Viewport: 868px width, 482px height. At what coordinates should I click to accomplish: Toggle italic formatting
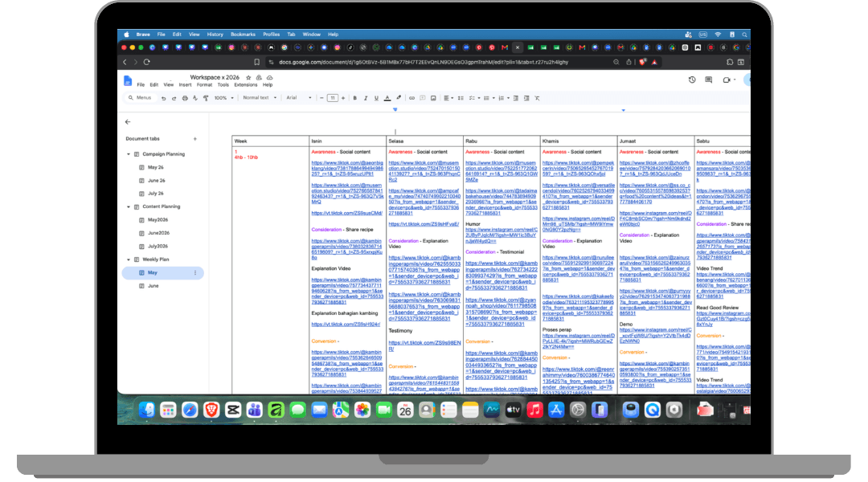(x=366, y=98)
